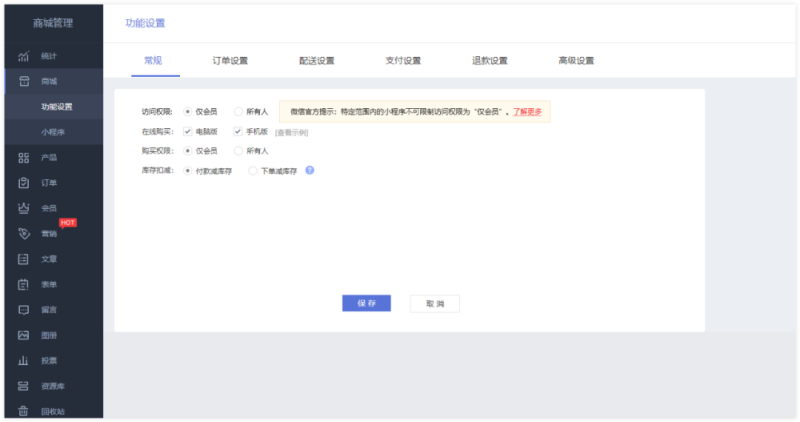Set 访问权限 to 所有人 radio option
The width and height of the screenshot is (800, 422).
238,112
